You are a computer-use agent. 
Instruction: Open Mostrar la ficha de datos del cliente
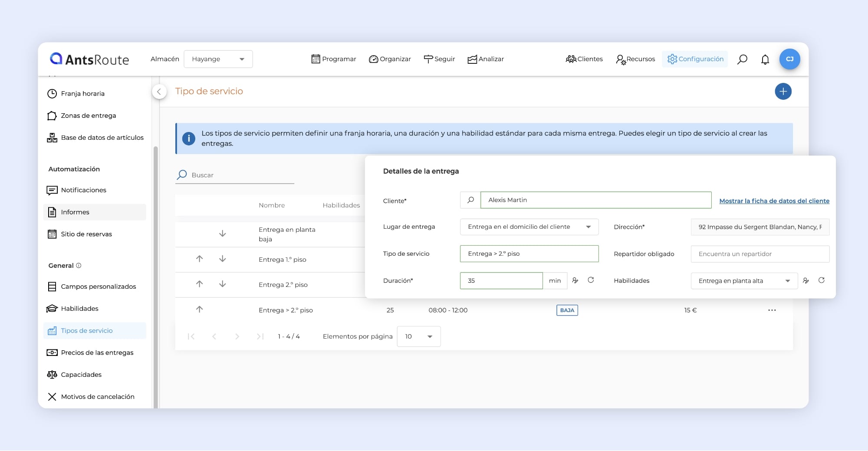(x=774, y=201)
